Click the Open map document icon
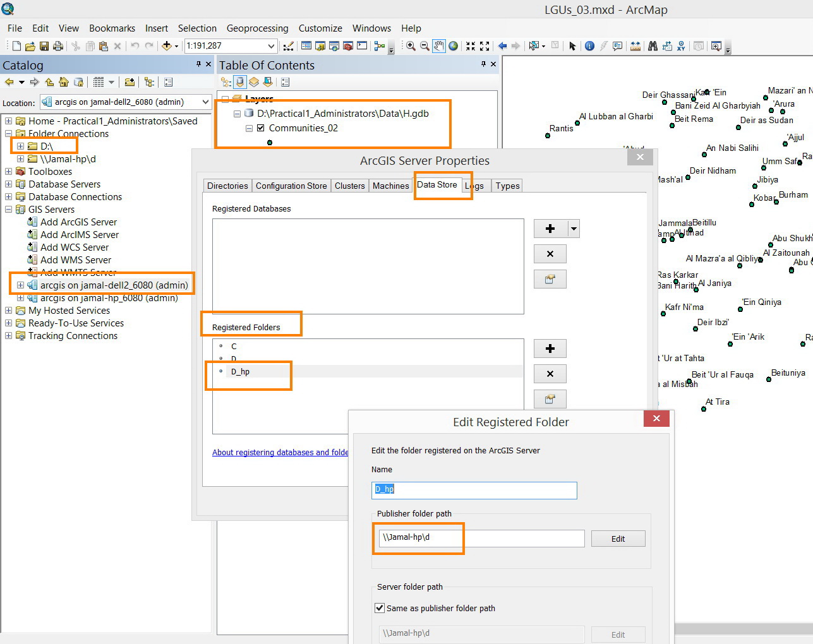 click(30, 46)
